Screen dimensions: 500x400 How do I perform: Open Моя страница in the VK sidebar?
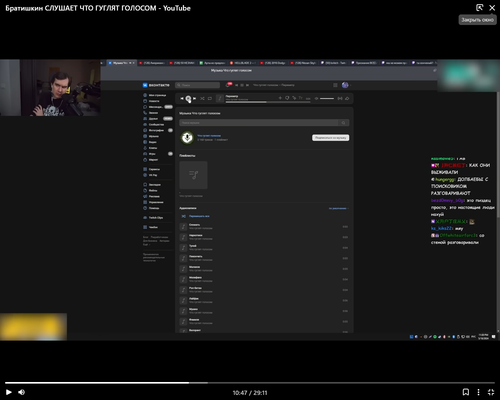pos(155,95)
